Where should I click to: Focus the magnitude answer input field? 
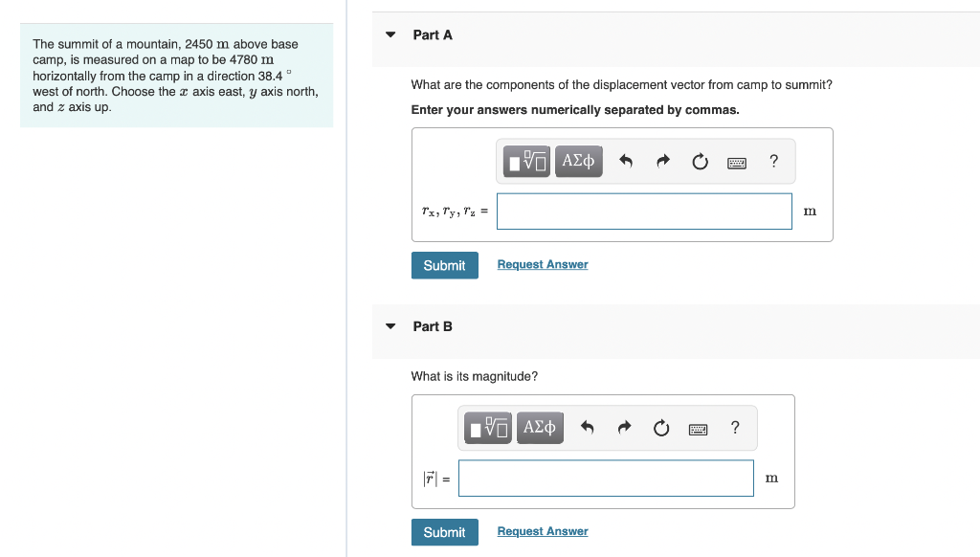[x=606, y=479]
